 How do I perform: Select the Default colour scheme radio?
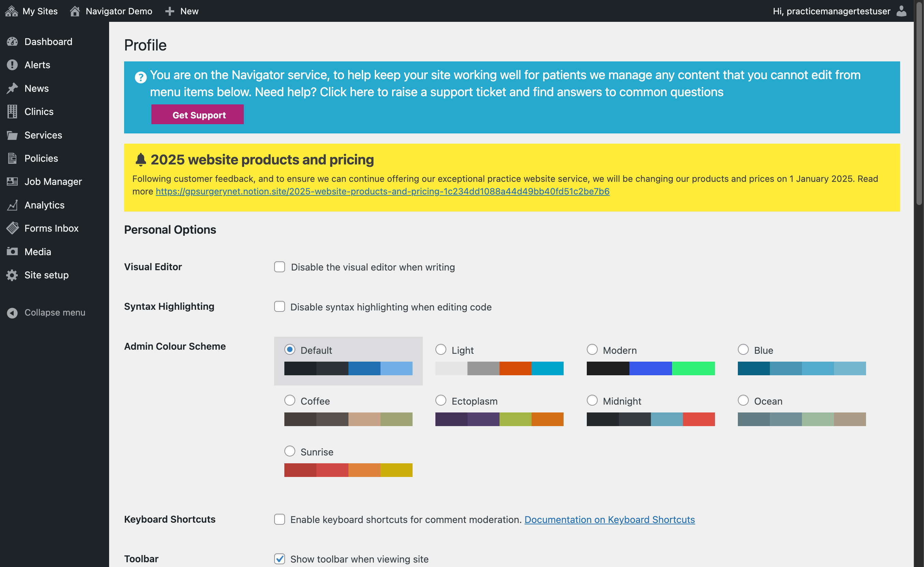coord(289,349)
